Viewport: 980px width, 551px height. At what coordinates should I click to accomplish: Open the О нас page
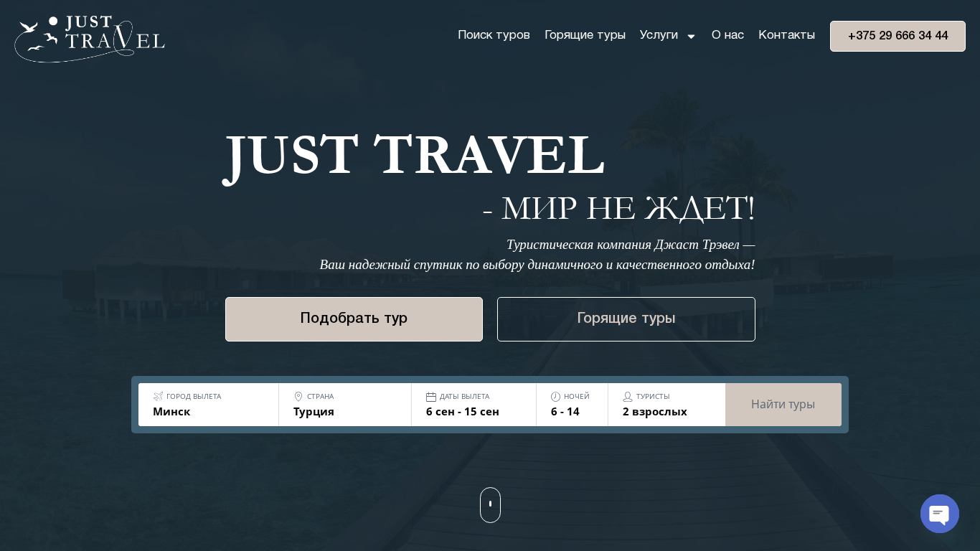[x=727, y=35]
